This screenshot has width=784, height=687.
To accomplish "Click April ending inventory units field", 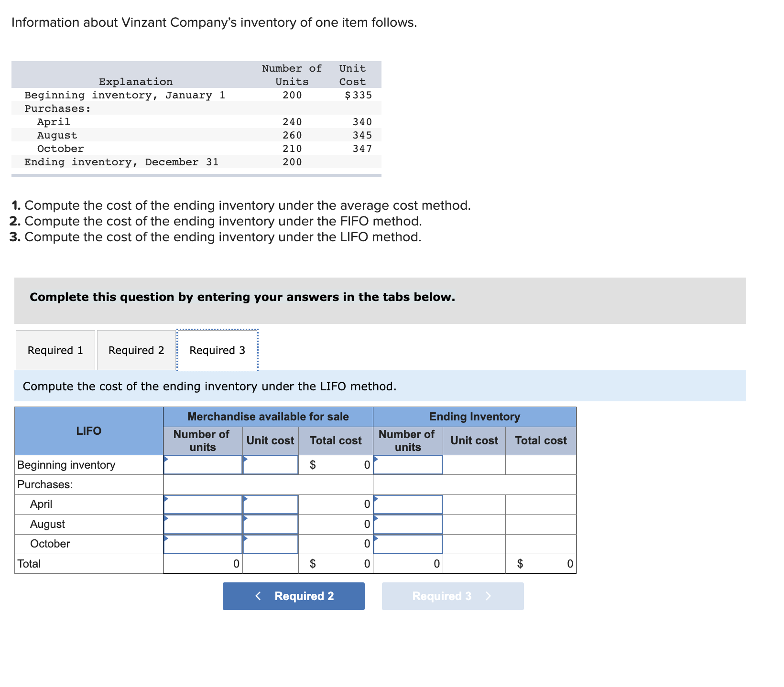I will tap(408, 505).
